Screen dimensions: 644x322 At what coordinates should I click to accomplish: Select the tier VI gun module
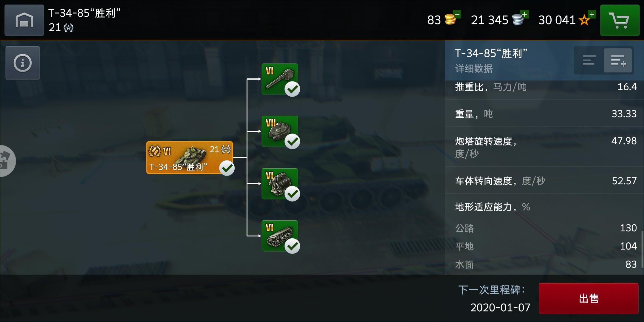click(280, 79)
